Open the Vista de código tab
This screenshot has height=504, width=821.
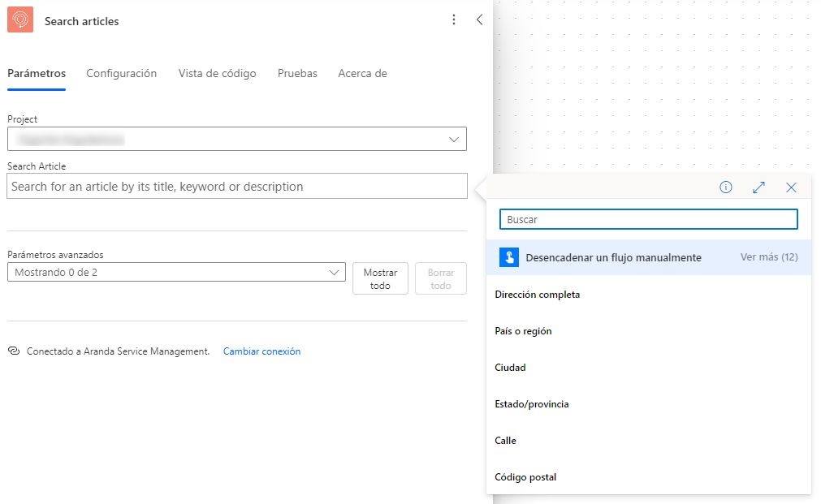pyautogui.click(x=217, y=73)
